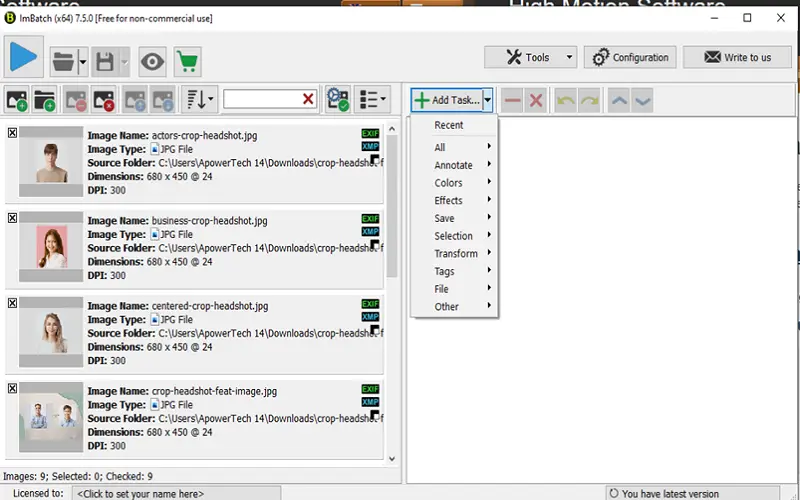Click the second grayed image selection icon

pos(163,99)
